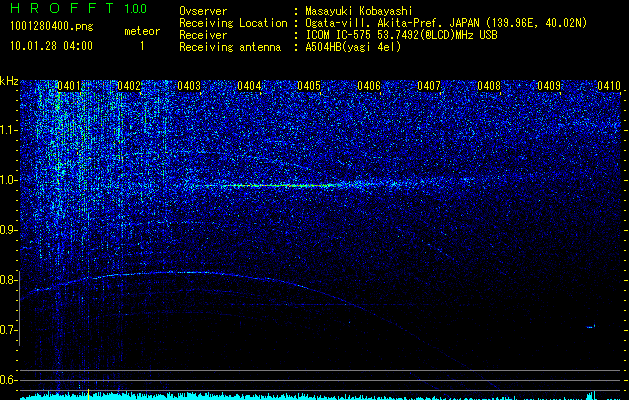This screenshot has height=400, width=629.
Task: Click the 0408 time marker
Action: click(489, 86)
